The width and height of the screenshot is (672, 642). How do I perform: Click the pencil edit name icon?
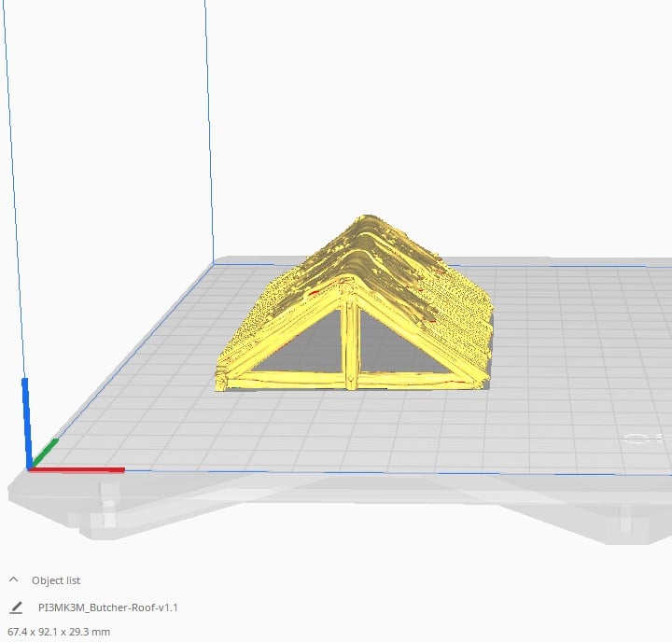pyautogui.click(x=16, y=607)
